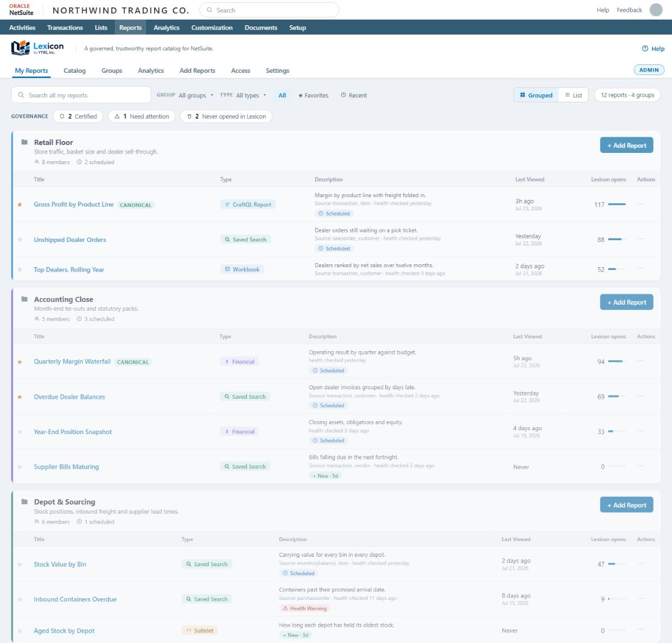The width and height of the screenshot is (672, 643).
Task: Click the Oracle NetSuite logo
Action: coord(21,10)
